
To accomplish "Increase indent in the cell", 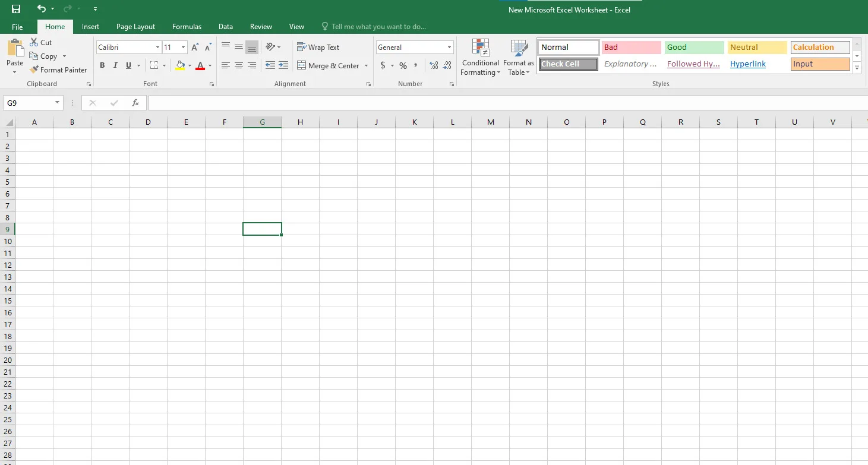I will coord(283,65).
